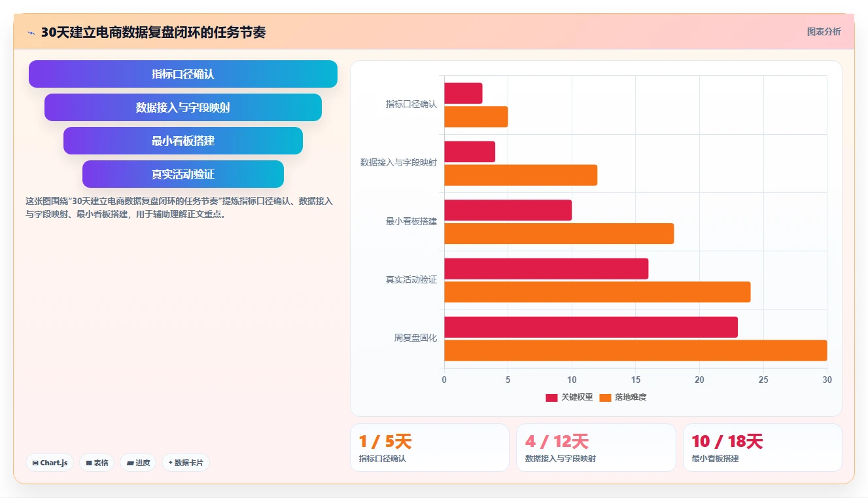Click the orange bar for 数据接入与字段映射
868x498 pixels.
(521, 175)
